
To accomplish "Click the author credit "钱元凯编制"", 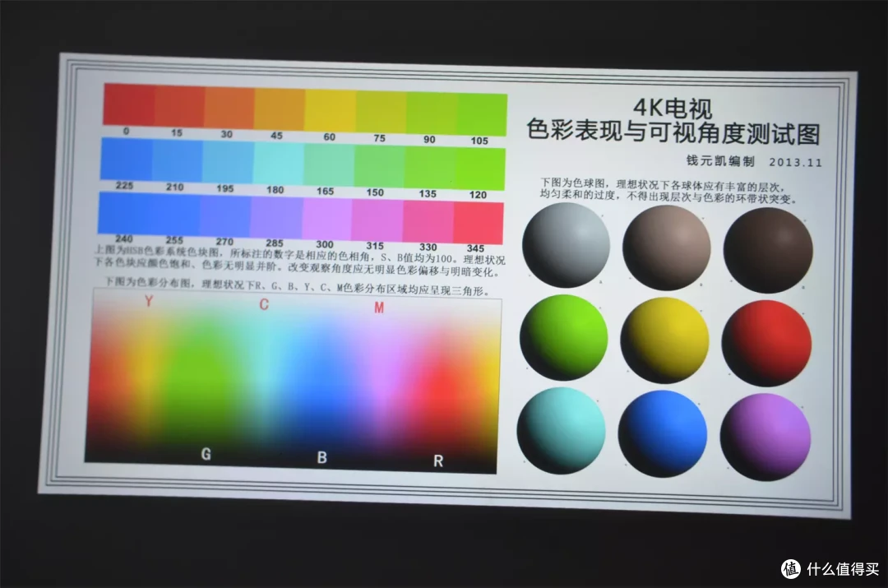I will coord(721,161).
